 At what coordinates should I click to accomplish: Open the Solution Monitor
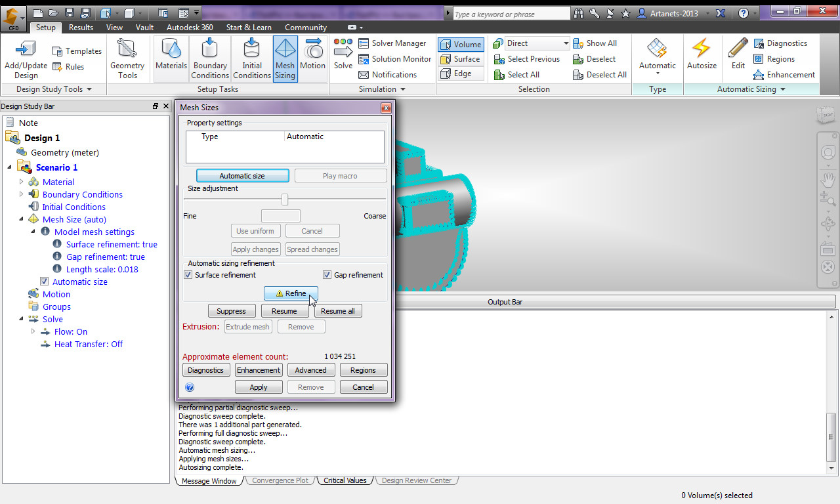click(x=394, y=59)
